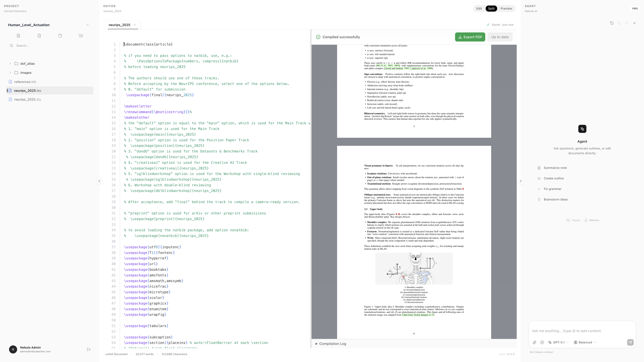The height and width of the screenshot is (362, 644).
Task: Expand the dof_atlas folder
Action: 10,64
